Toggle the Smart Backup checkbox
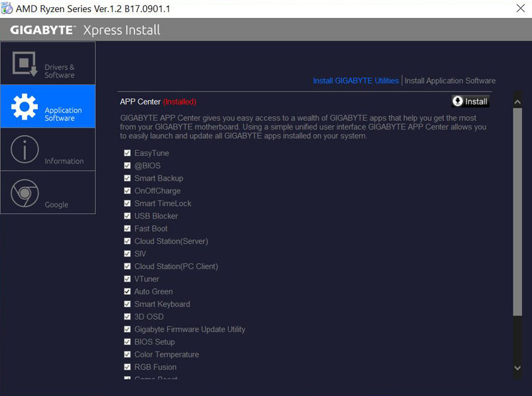 [127, 178]
